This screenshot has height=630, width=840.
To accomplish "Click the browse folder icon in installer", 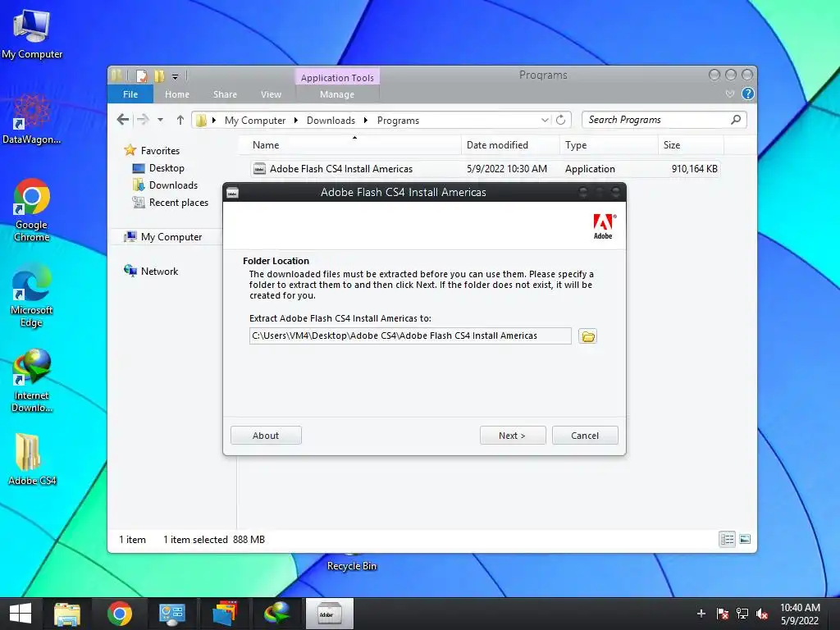I will [587, 336].
